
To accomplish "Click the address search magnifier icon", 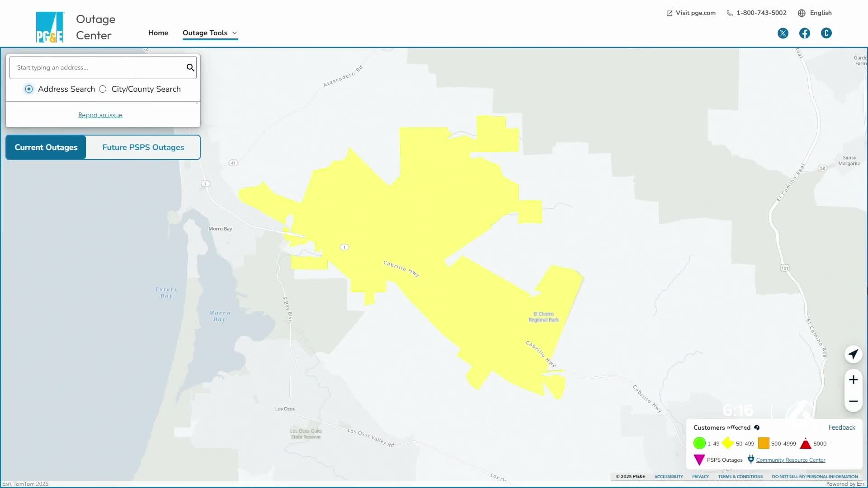I will (190, 68).
